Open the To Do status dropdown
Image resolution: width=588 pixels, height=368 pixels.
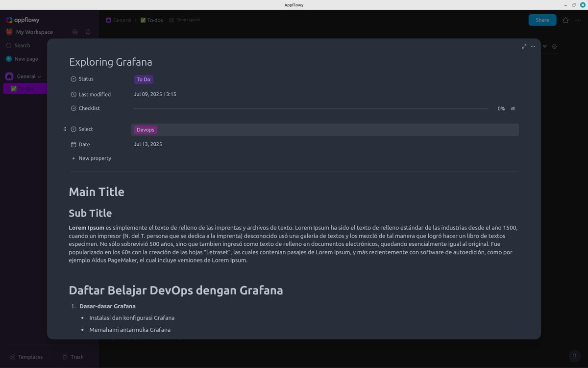pos(144,79)
